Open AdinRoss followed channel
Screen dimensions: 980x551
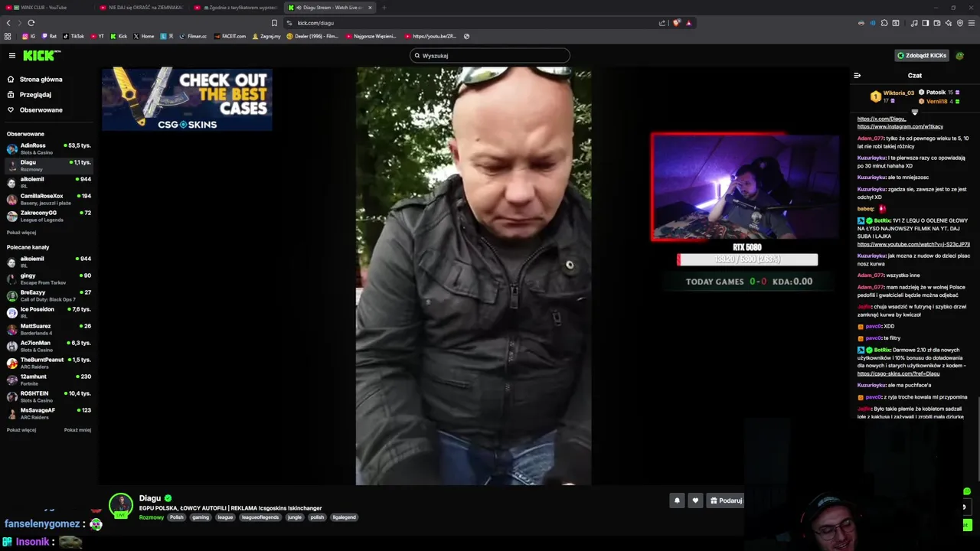[x=48, y=148]
